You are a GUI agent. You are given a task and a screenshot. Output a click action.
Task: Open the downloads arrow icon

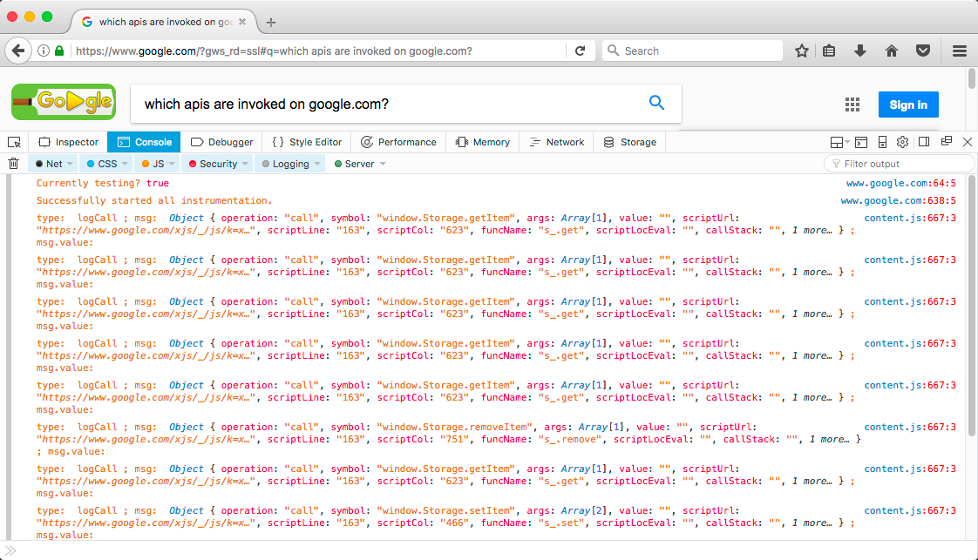click(x=860, y=51)
